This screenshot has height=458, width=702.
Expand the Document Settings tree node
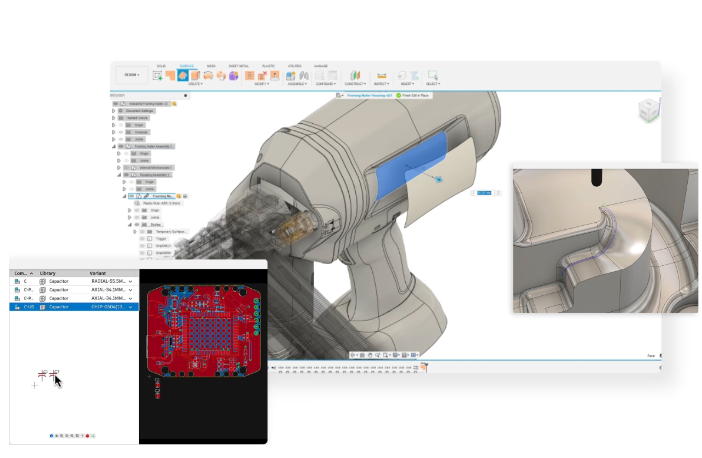click(113, 110)
